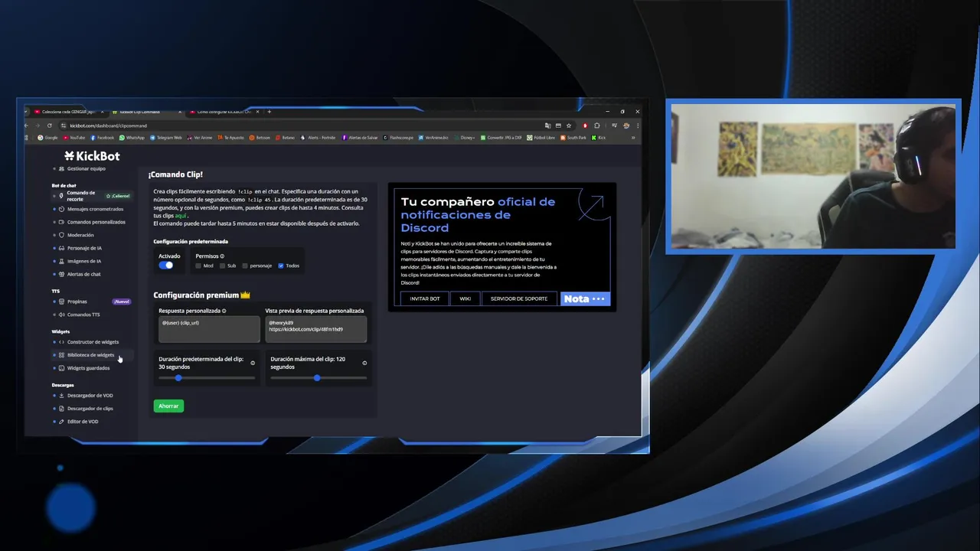Image resolution: width=980 pixels, height=551 pixels.
Task: Open the browser extensions puzzle icon
Action: (597, 126)
